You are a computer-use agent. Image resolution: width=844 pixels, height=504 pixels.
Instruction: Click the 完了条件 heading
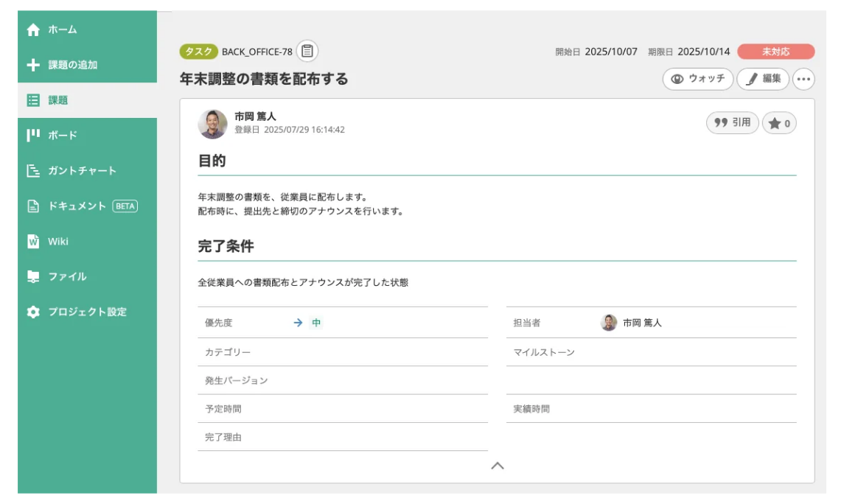pyautogui.click(x=226, y=246)
